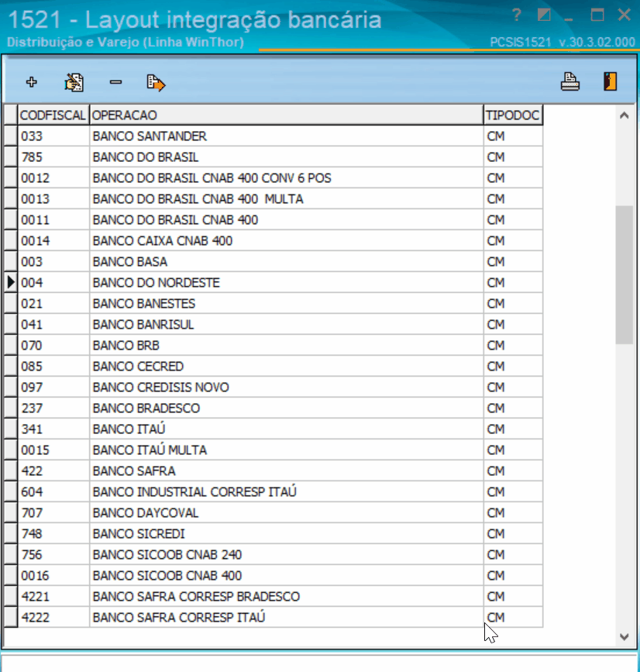Select BANCO BRADESCO row

tap(274, 408)
